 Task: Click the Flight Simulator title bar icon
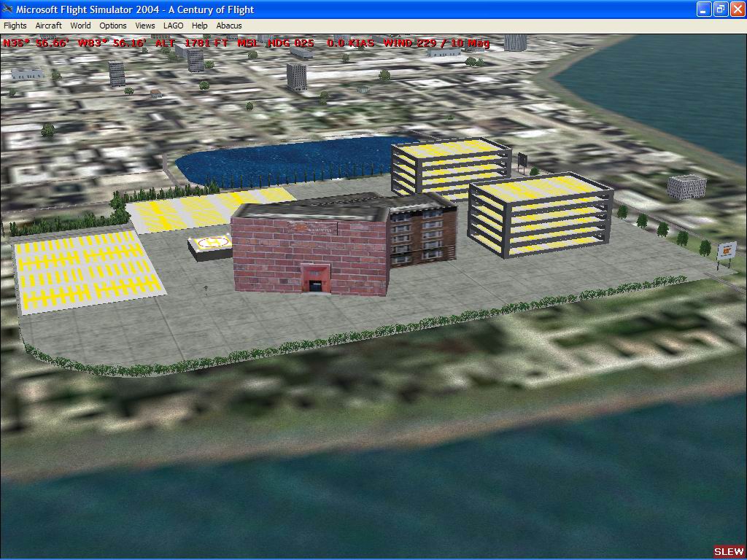(x=8, y=9)
